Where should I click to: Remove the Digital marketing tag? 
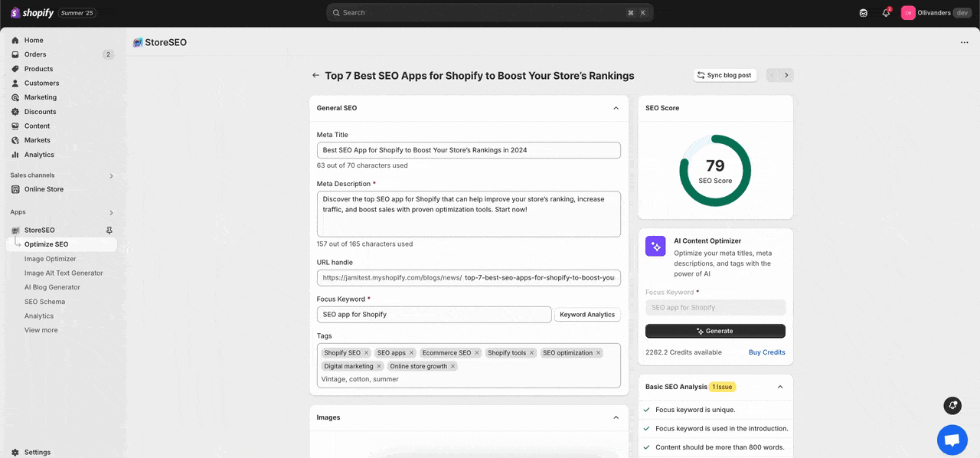(x=379, y=366)
